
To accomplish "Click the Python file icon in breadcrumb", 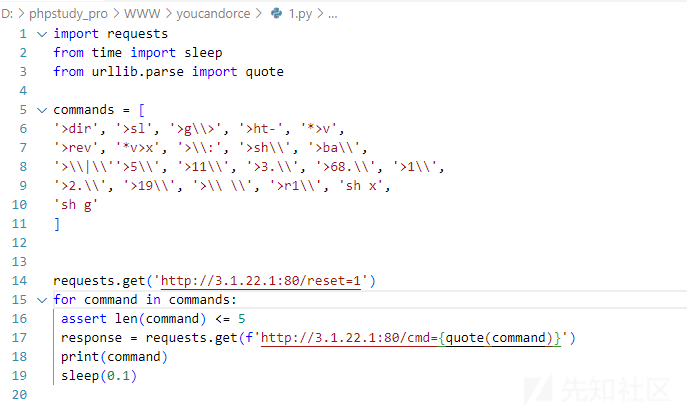I will [x=276, y=14].
